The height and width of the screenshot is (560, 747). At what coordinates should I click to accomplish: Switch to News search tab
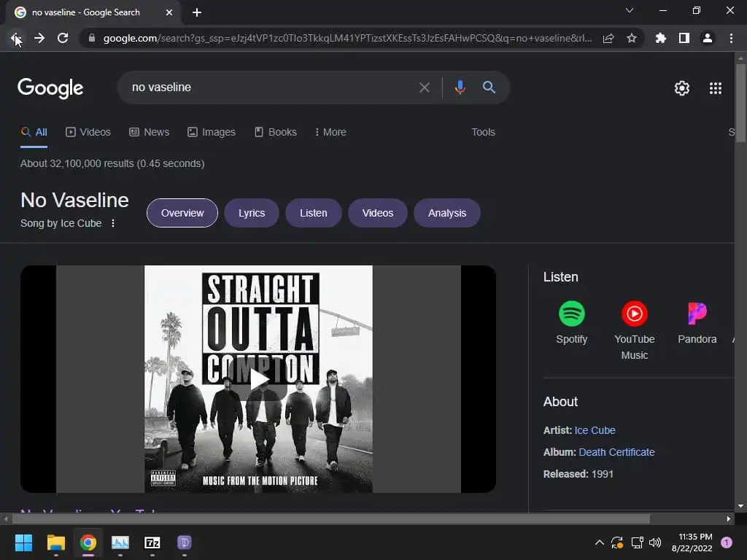[x=150, y=133]
